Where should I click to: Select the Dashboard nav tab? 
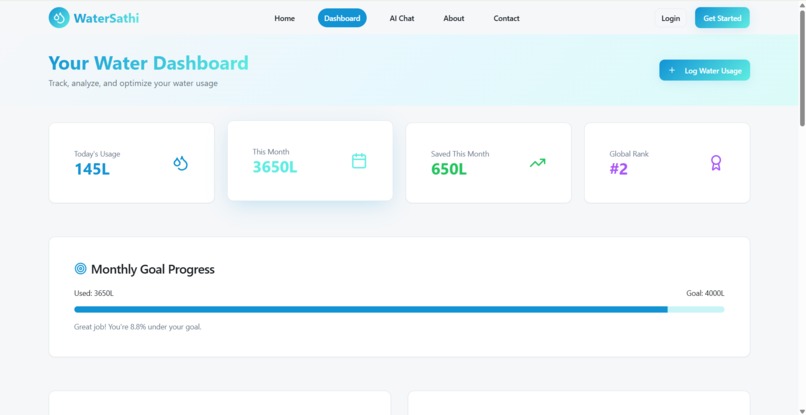pyautogui.click(x=342, y=18)
